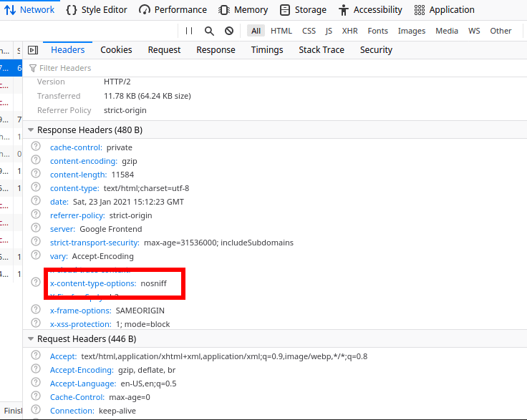Screen dimensions: 527x420
Task: Switch to the Network devtools panel
Action: pyautogui.click(x=29, y=10)
